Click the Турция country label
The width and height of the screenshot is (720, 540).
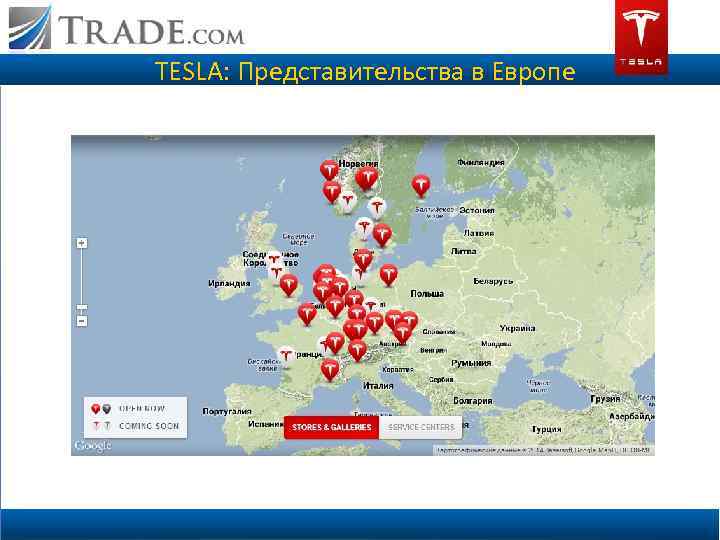[x=546, y=429]
